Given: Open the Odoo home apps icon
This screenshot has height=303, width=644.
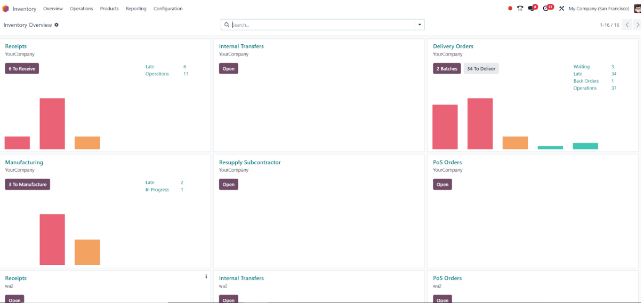Looking at the screenshot, I should (x=5, y=9).
